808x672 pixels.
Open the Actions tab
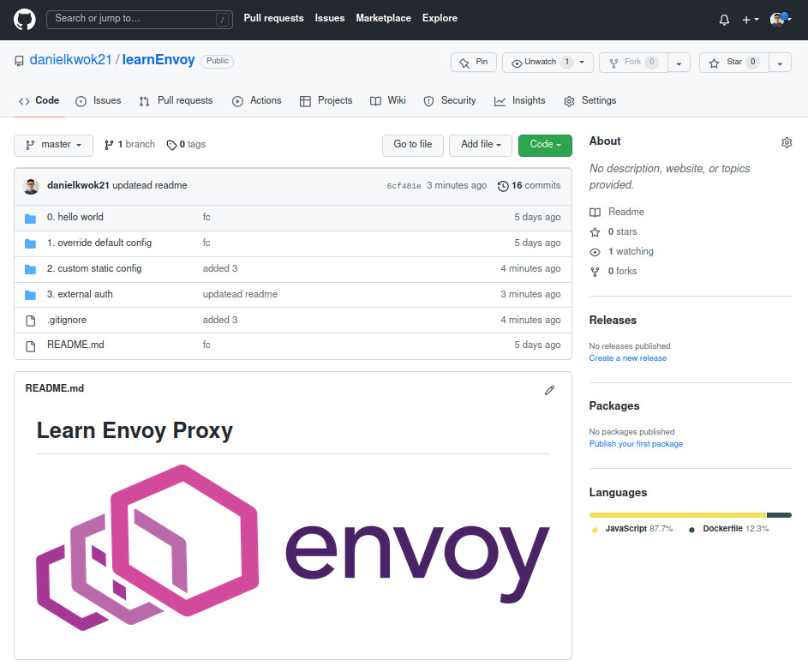point(256,100)
